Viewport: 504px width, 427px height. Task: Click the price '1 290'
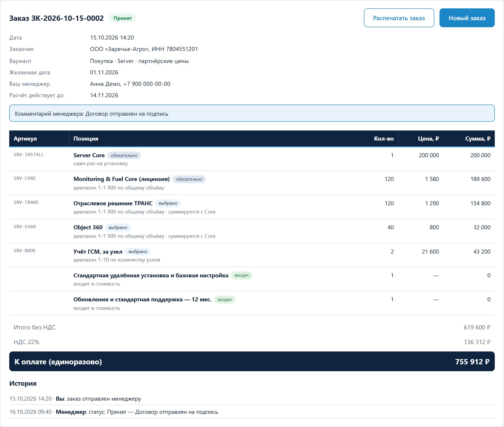click(x=432, y=203)
